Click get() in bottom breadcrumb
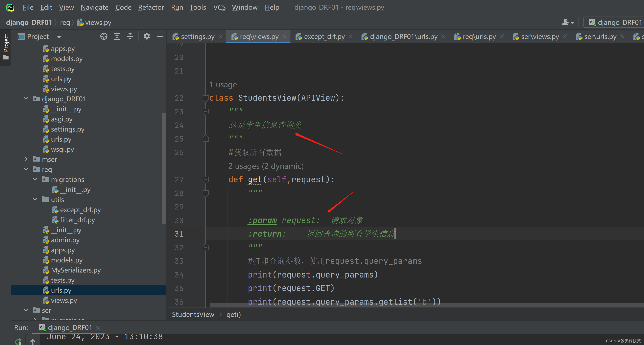Image resolution: width=644 pixels, height=345 pixels. (234, 315)
